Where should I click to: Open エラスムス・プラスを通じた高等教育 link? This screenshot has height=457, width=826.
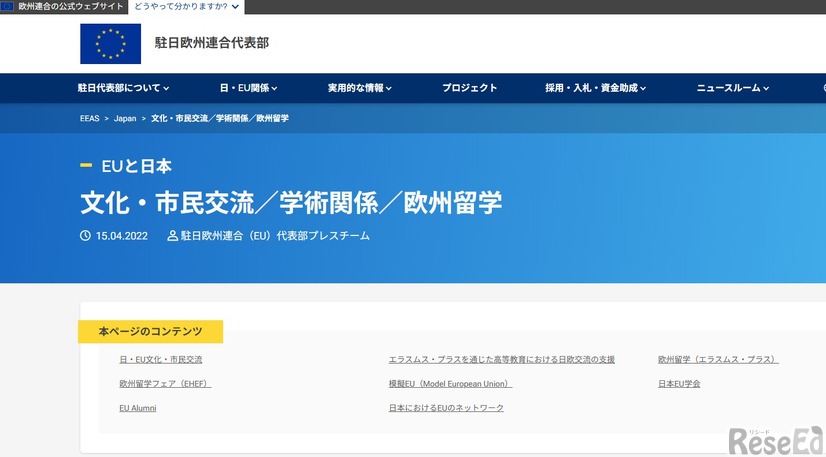click(502, 360)
